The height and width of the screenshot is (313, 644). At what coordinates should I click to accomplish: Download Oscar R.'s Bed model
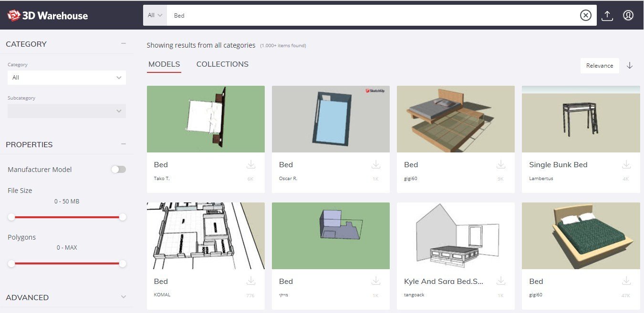click(x=376, y=165)
